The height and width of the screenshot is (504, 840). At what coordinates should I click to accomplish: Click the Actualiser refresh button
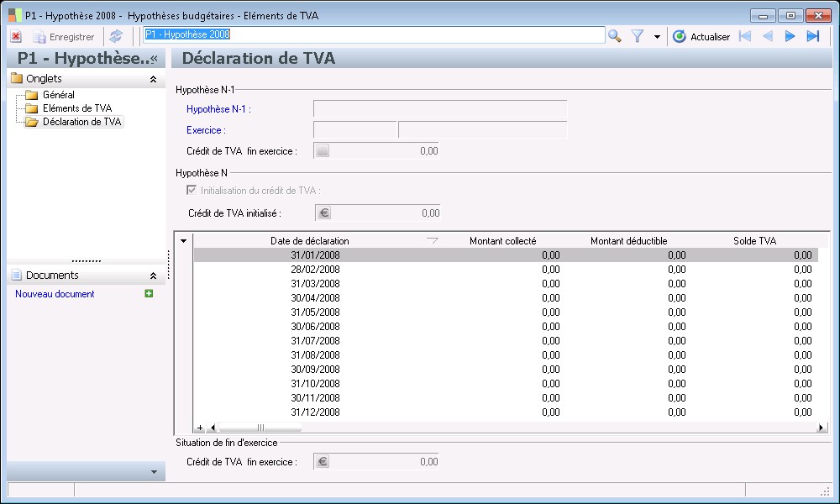coord(701,36)
